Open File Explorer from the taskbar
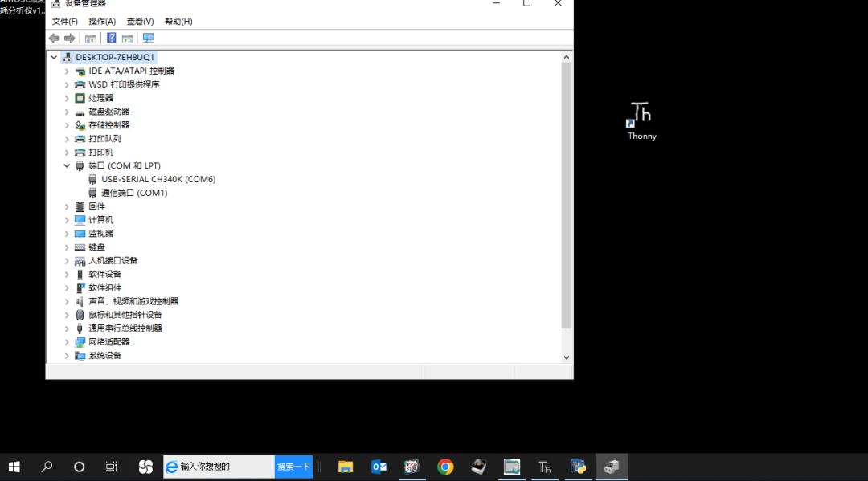This screenshot has width=868, height=481. (346, 467)
